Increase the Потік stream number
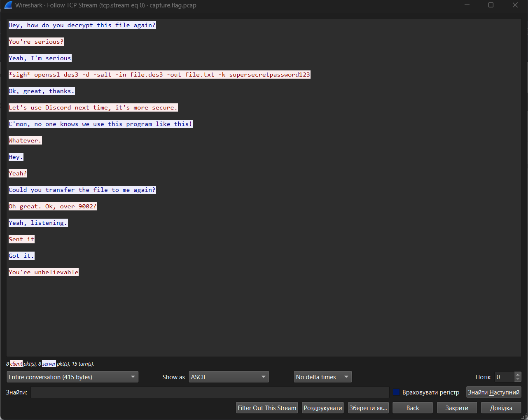The image size is (528, 420). [x=518, y=375]
